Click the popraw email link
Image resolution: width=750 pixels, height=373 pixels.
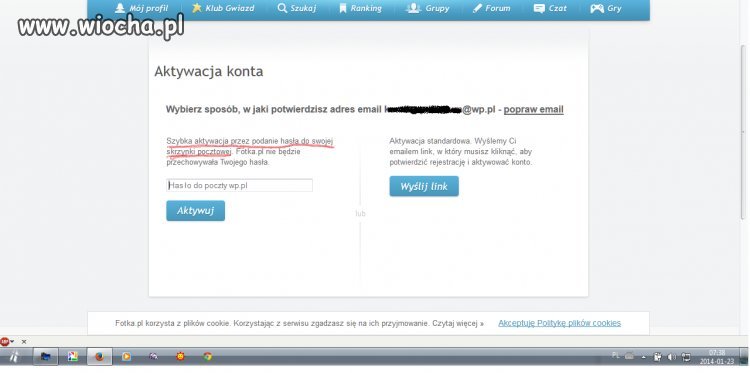533,110
